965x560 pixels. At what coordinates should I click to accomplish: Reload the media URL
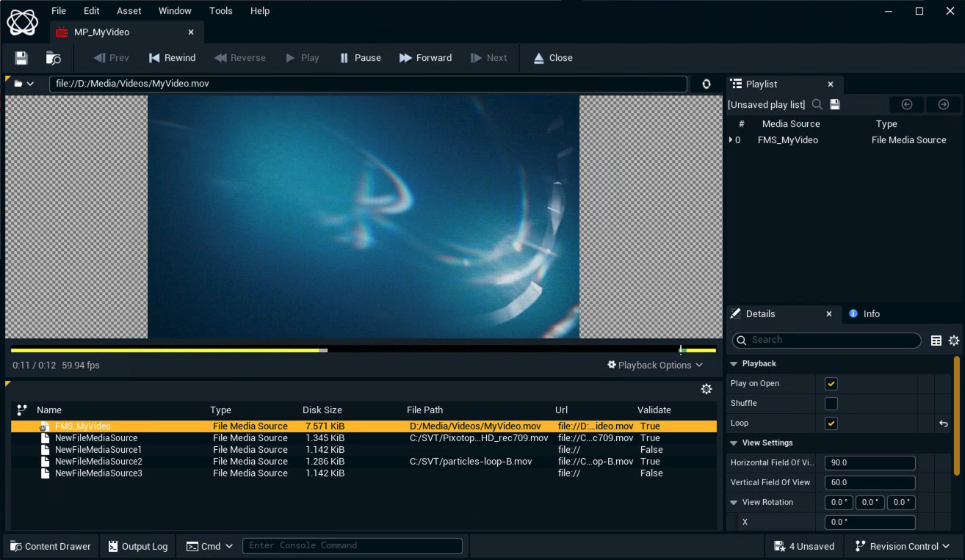click(x=706, y=84)
